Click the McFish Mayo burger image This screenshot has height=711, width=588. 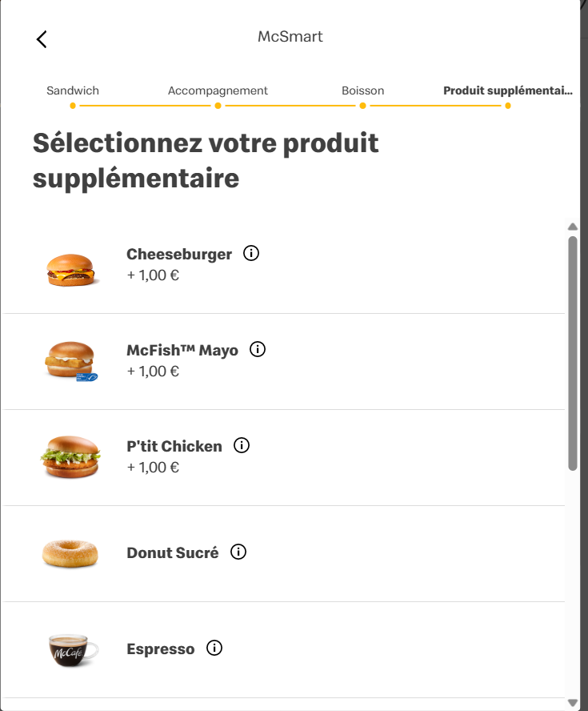pyautogui.click(x=70, y=362)
